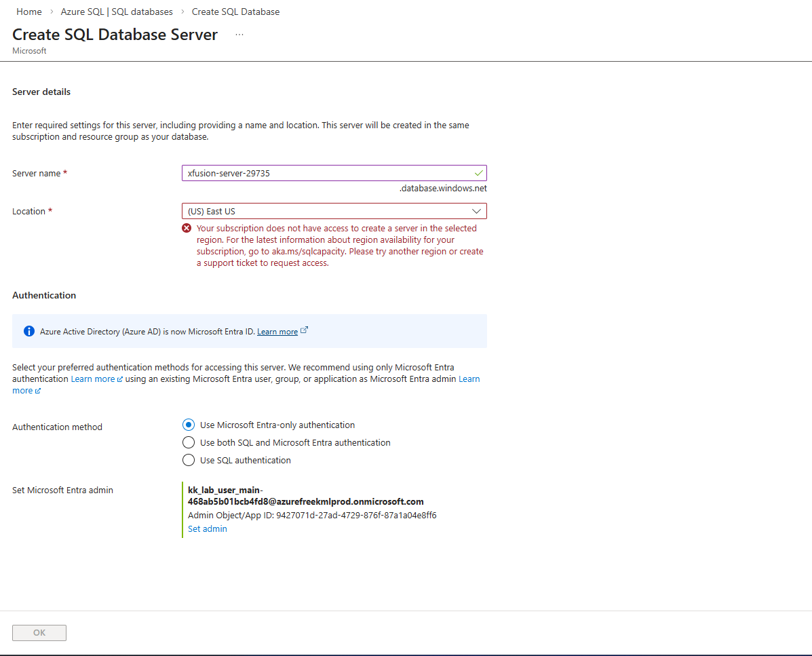This screenshot has width=812, height=656.
Task: Click the Admin Object/App ID value
Action: click(356, 515)
